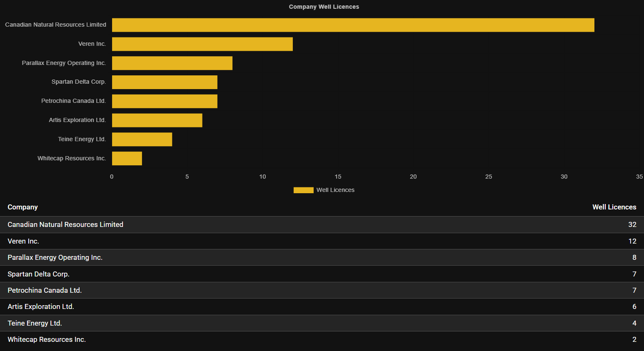644x351 pixels.
Task: Click the value 12 in the table
Action: [x=632, y=241]
